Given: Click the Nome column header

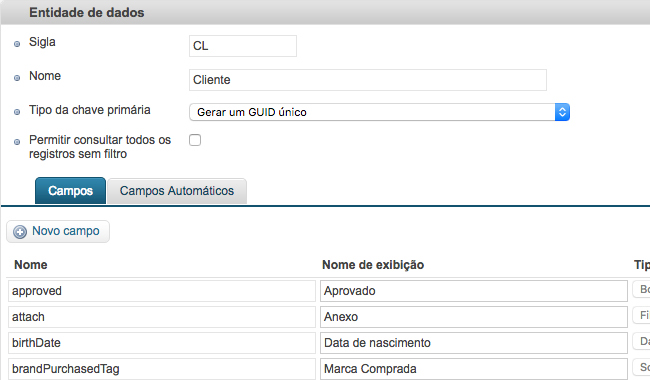Looking at the screenshot, I should click(31, 265).
